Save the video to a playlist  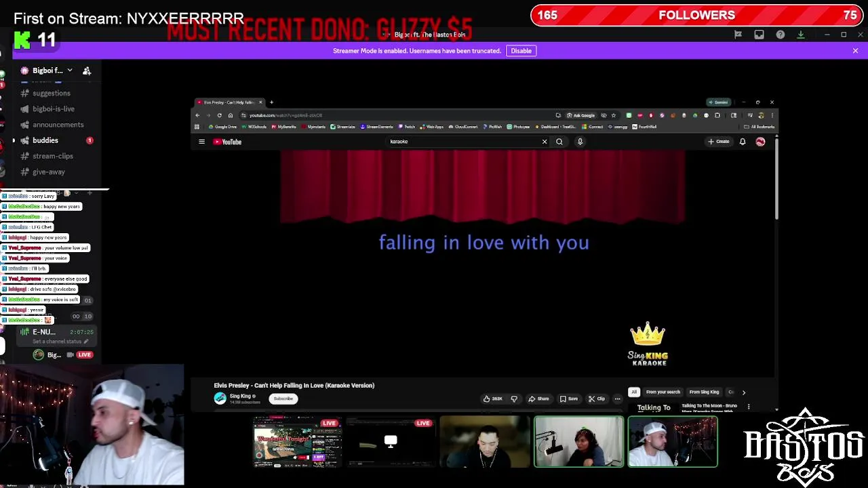[569, 399]
